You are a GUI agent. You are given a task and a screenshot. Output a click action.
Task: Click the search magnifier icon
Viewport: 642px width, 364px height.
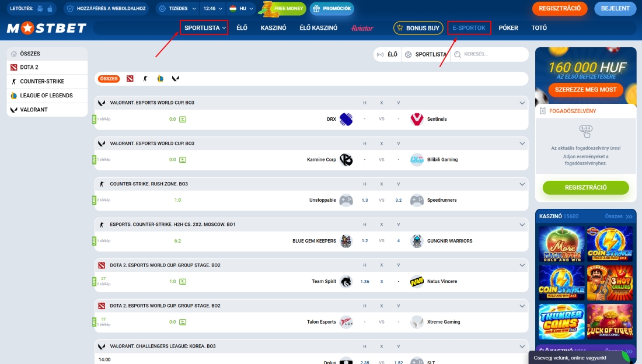pyautogui.click(x=458, y=54)
